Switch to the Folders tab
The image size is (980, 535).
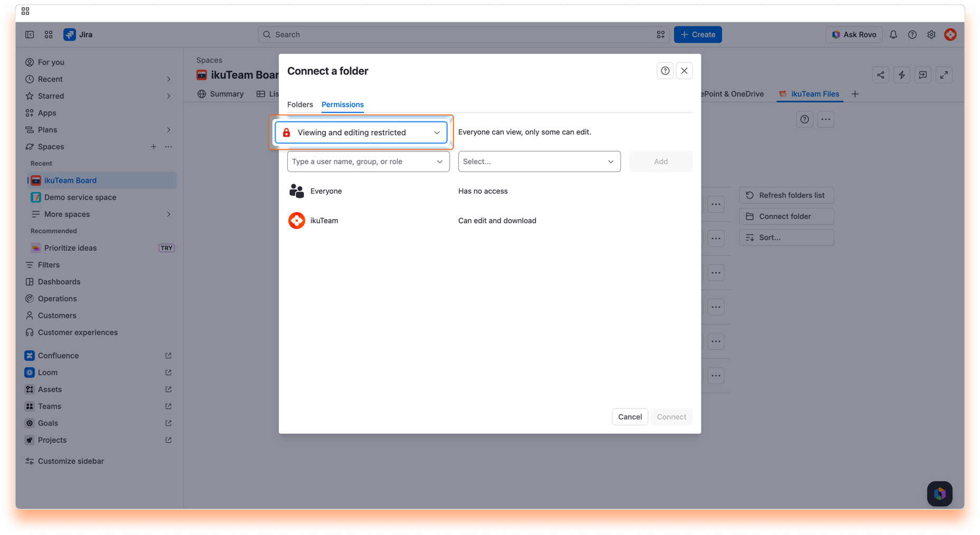pyautogui.click(x=300, y=104)
